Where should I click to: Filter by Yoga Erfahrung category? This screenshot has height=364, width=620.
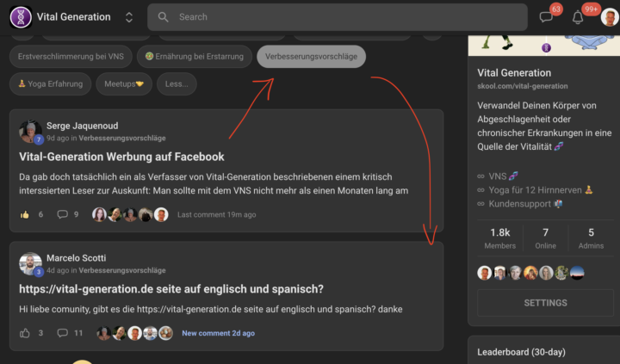[x=51, y=83]
